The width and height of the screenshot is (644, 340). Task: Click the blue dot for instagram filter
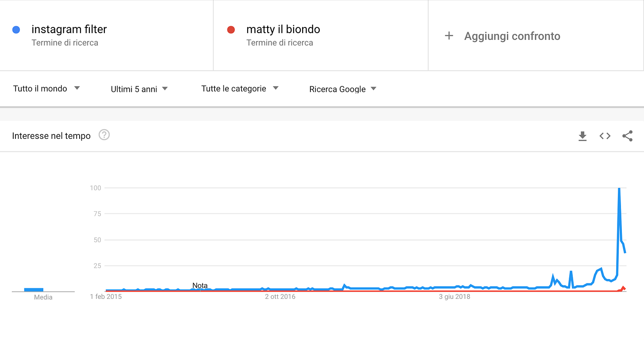pyautogui.click(x=16, y=30)
